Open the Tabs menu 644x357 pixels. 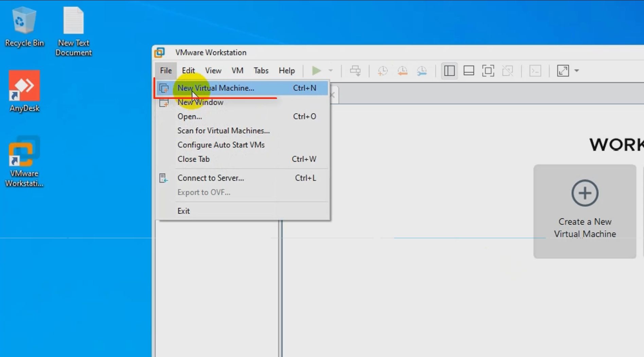click(x=261, y=71)
